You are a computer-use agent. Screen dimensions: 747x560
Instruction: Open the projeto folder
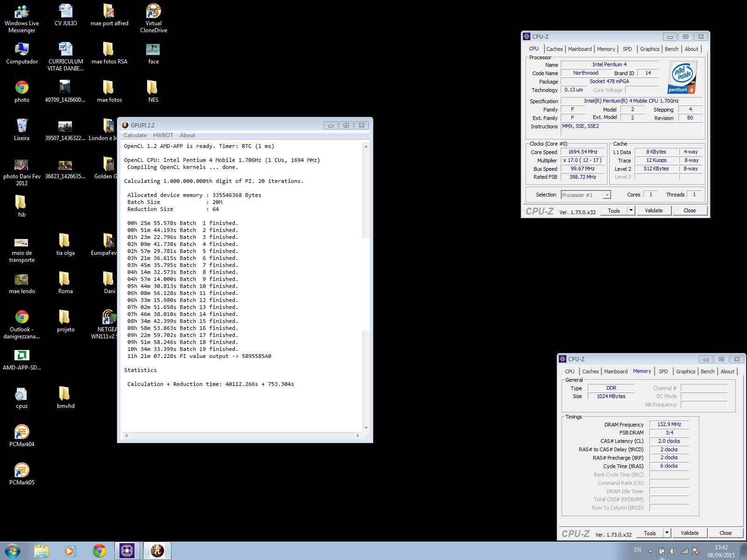65,321
